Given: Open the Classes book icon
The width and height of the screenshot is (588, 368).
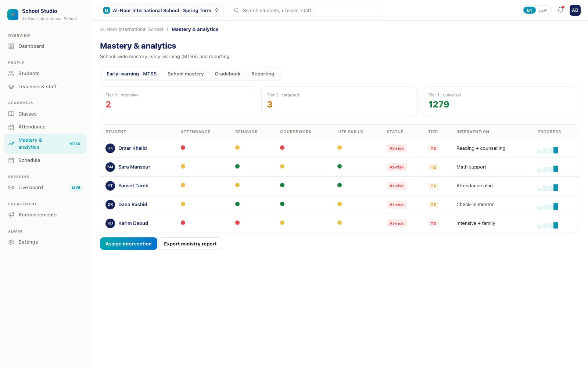Looking at the screenshot, I should (x=11, y=114).
